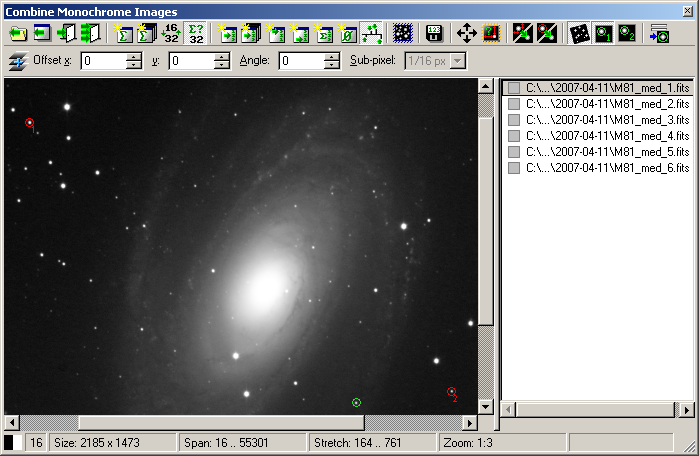Click the starred stacked sigma windows icon
The height and width of the screenshot is (456, 699).
147,33
